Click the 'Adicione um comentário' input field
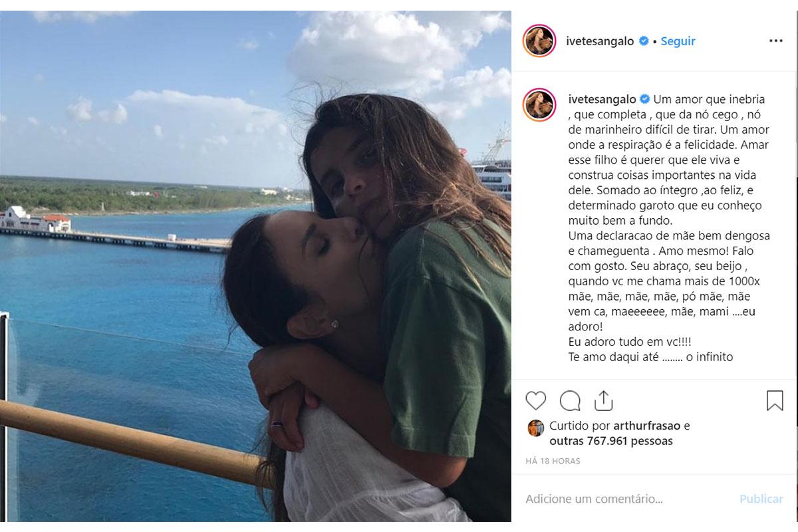Viewport: 798px width, 532px height. (612, 499)
